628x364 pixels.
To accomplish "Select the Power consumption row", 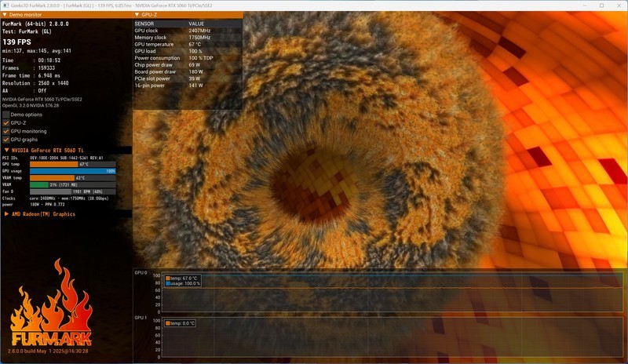I will tap(188, 58).
